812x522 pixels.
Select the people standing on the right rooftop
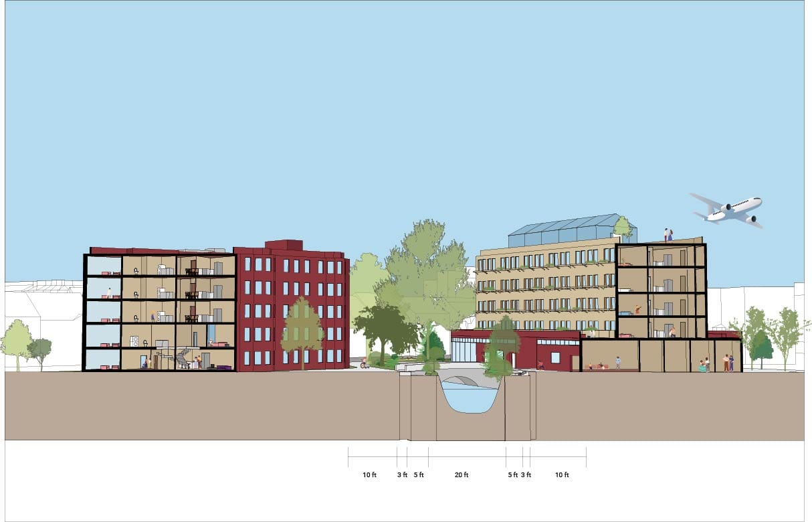668,234
